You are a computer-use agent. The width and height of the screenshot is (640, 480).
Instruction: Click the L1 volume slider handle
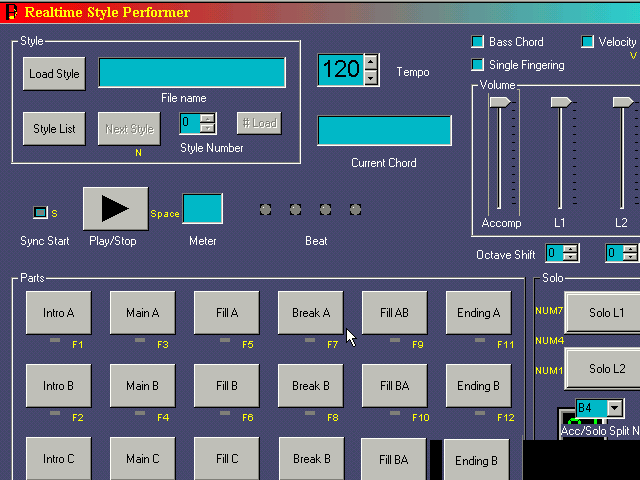[561, 102]
